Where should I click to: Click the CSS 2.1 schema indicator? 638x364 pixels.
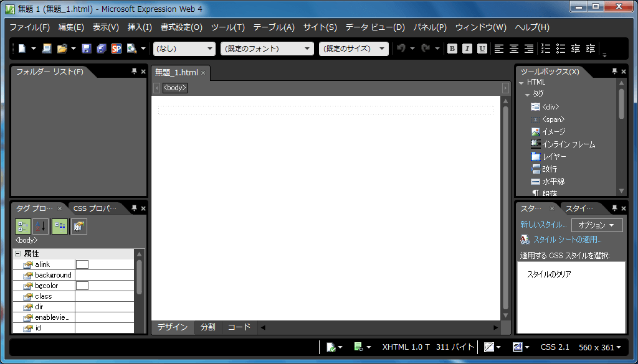(x=555, y=347)
